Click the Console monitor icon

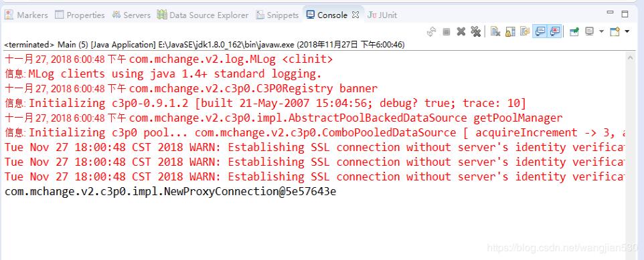(x=311, y=15)
